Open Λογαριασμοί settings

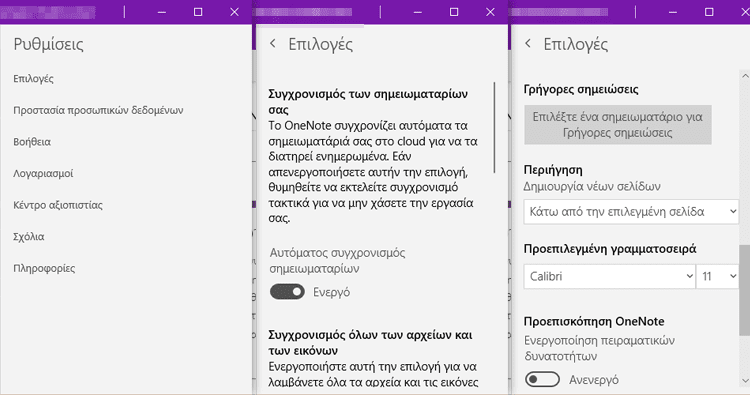43,173
